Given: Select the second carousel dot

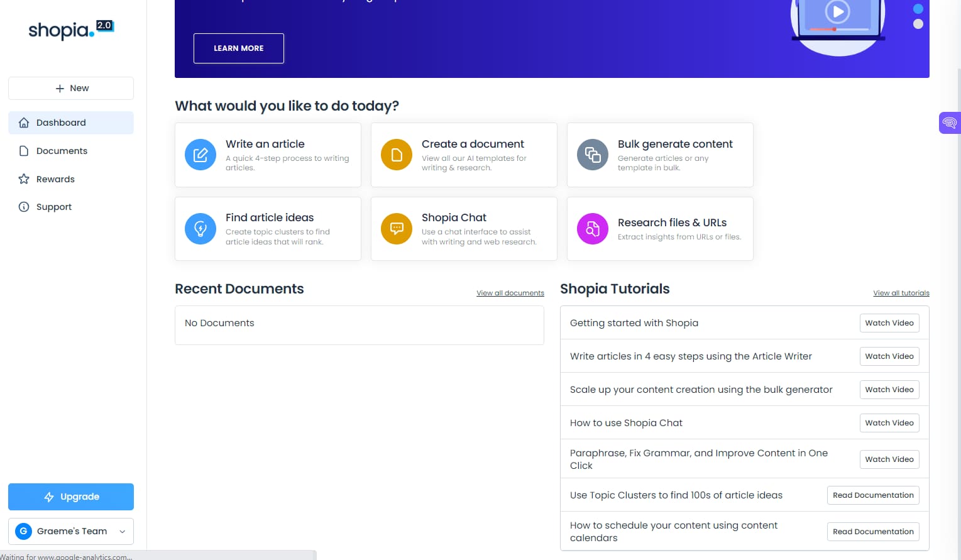Looking at the screenshot, I should [918, 24].
